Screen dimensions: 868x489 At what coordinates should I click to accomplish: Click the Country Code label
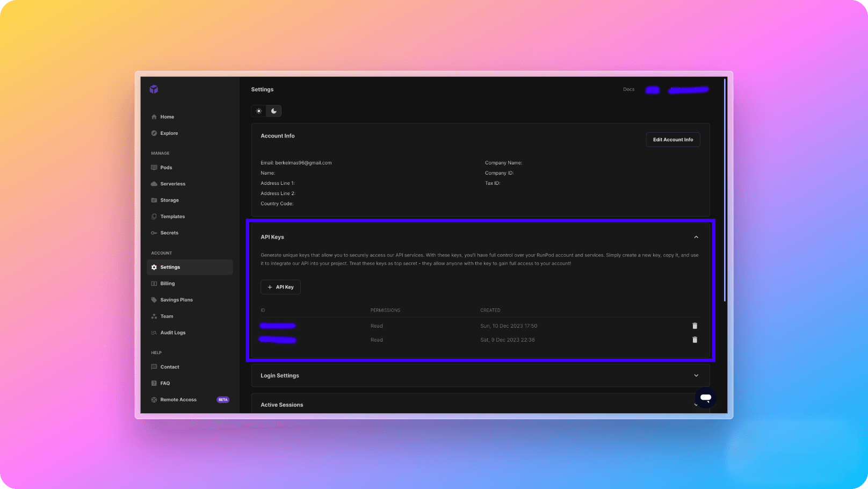(x=277, y=204)
